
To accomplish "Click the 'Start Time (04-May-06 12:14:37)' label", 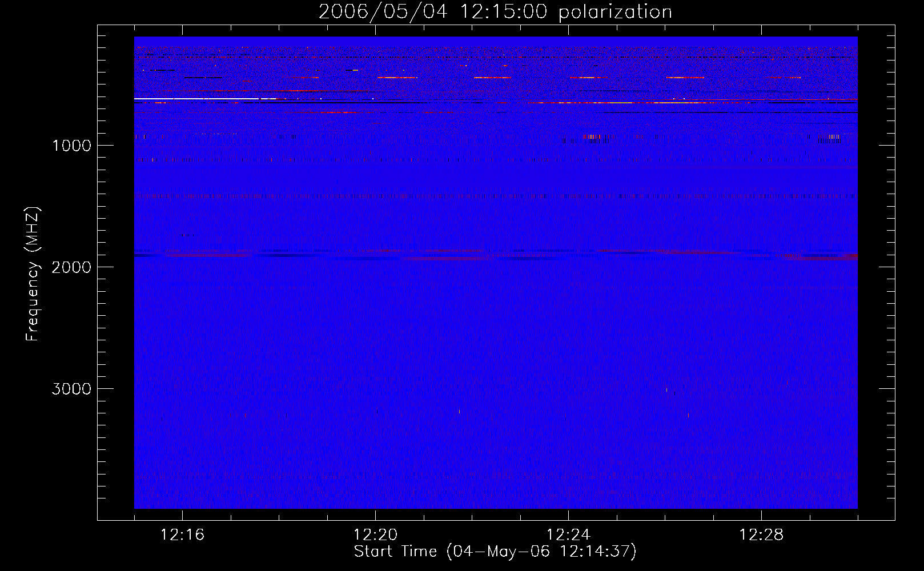I will pyautogui.click(x=495, y=552).
